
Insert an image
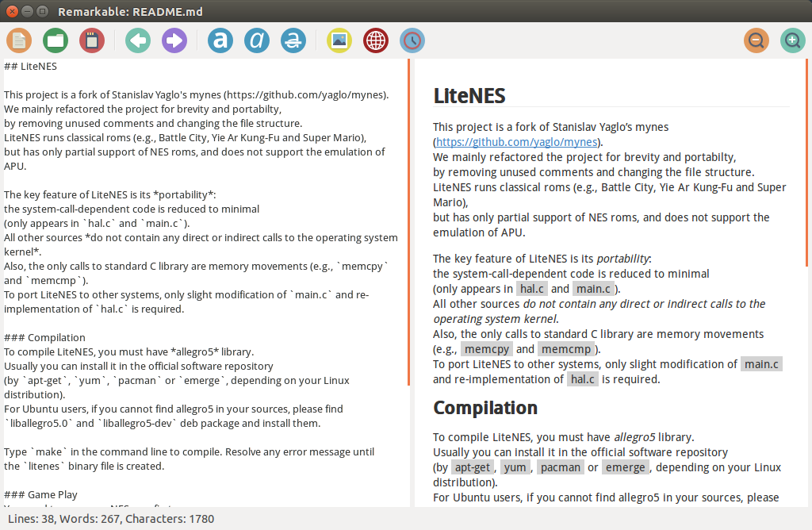point(339,40)
